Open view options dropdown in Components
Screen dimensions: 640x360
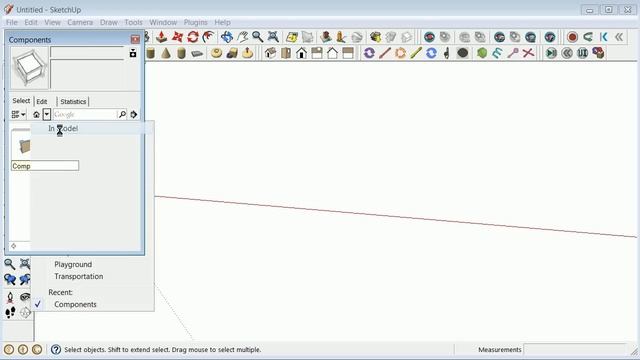pos(18,115)
